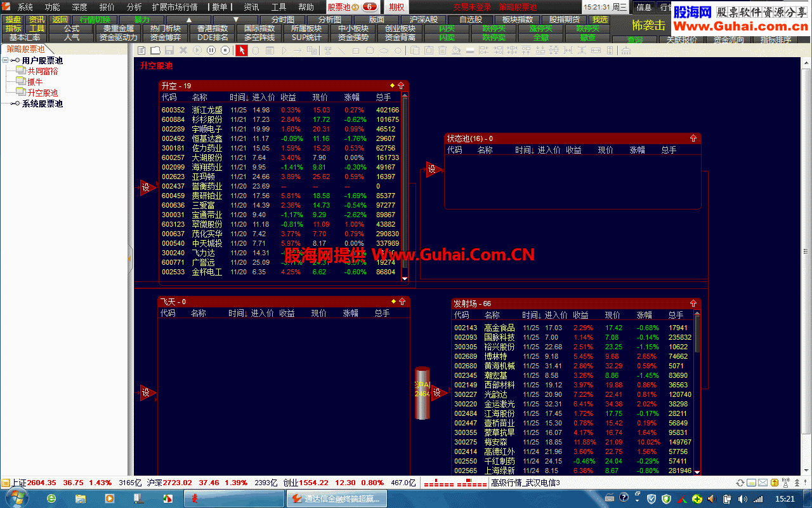Select the ellipse drawing tool
This screenshot has width=812, height=508.
(x=383, y=51)
